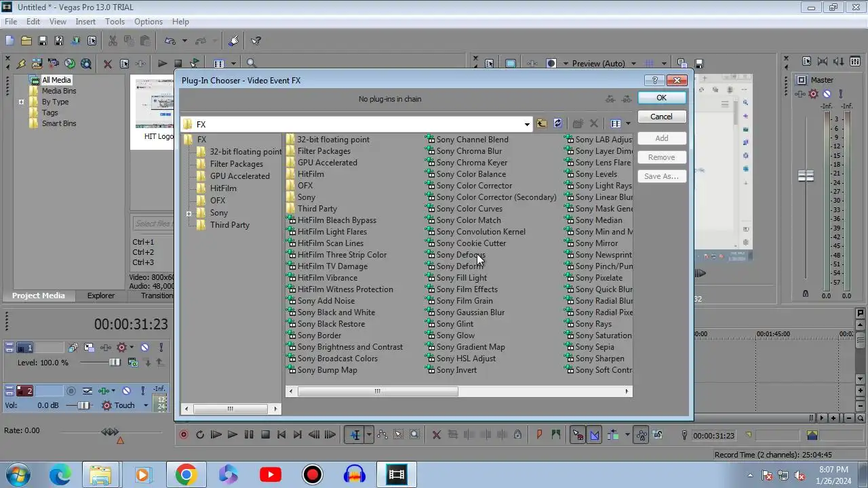
Task: Open the FX folder path dropdown
Action: pyautogui.click(x=527, y=125)
